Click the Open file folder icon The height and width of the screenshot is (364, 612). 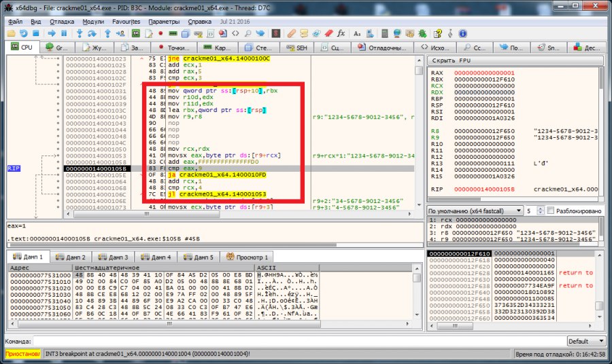click(11, 33)
